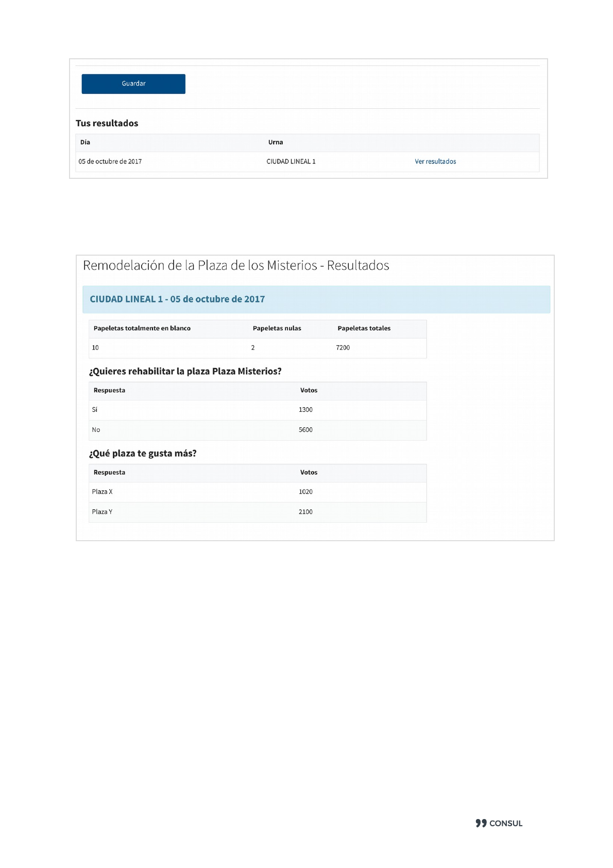Click the Papeletas totales column header
613x868 pixels.
[364, 329]
